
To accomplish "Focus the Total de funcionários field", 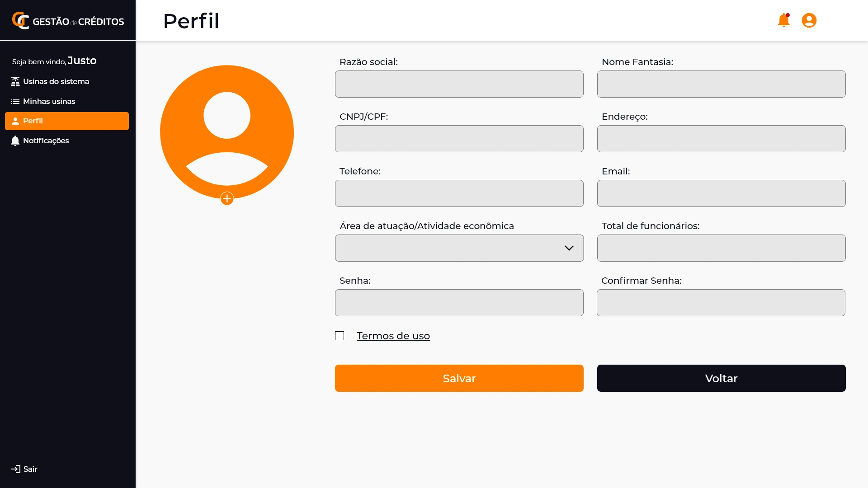I will click(721, 248).
